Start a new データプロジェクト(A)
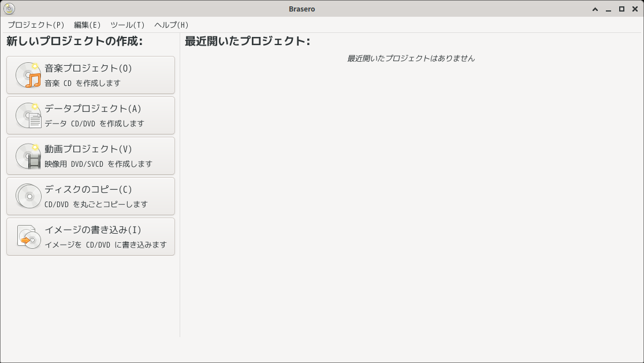 [91, 115]
